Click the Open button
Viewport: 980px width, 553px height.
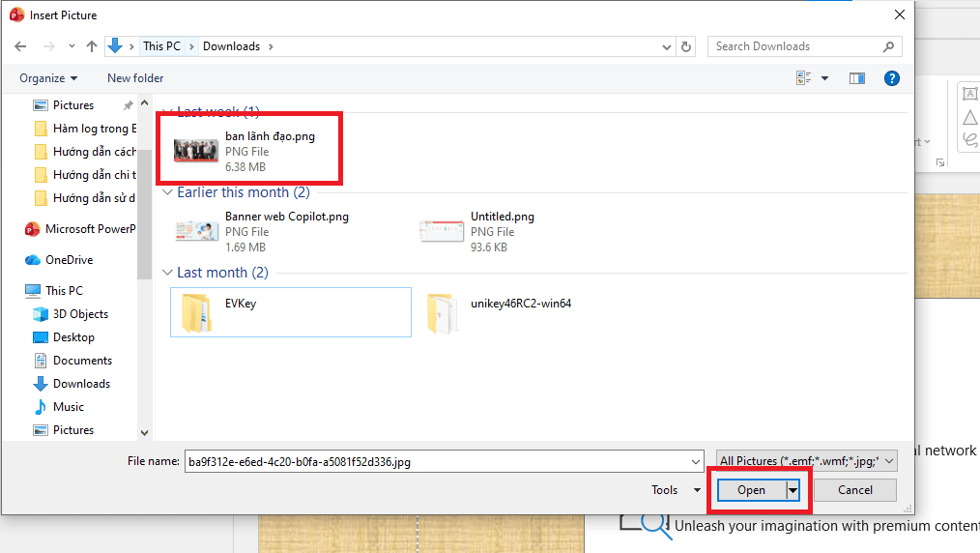(x=751, y=490)
